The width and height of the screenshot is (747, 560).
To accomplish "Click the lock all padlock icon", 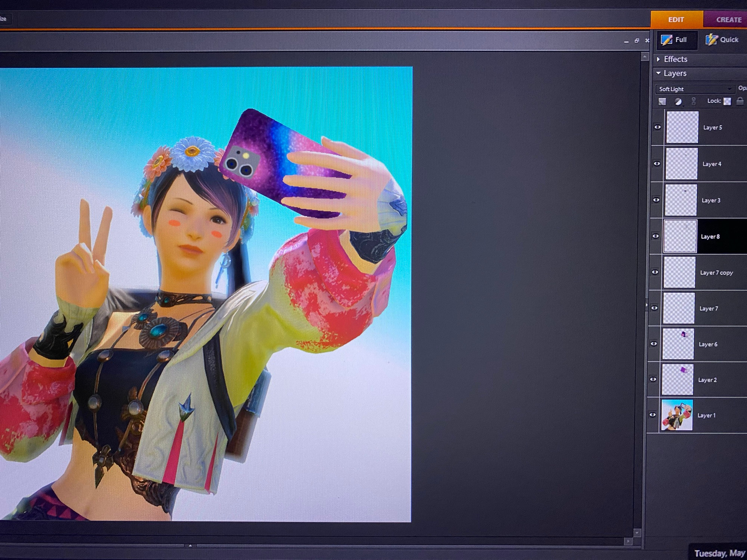I will pyautogui.click(x=740, y=101).
